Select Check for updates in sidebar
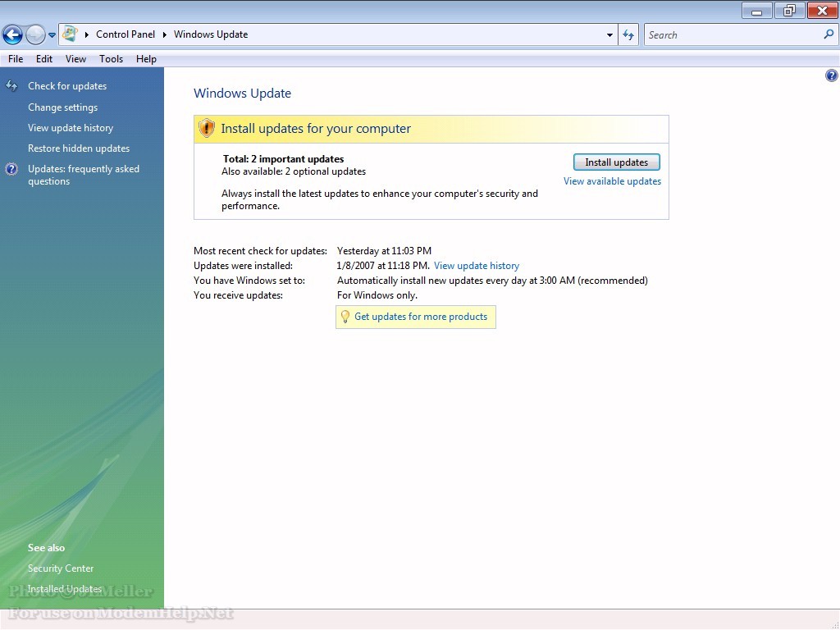 point(67,85)
